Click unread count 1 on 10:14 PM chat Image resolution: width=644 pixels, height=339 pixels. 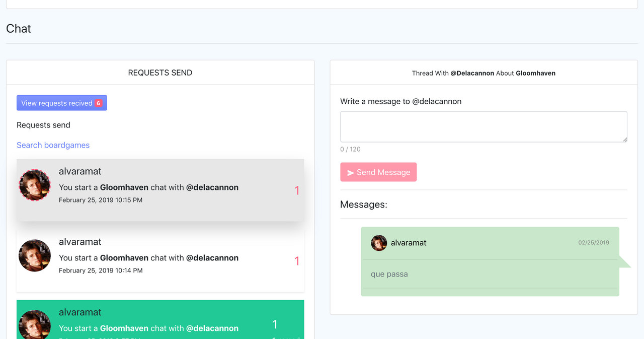pyautogui.click(x=297, y=261)
